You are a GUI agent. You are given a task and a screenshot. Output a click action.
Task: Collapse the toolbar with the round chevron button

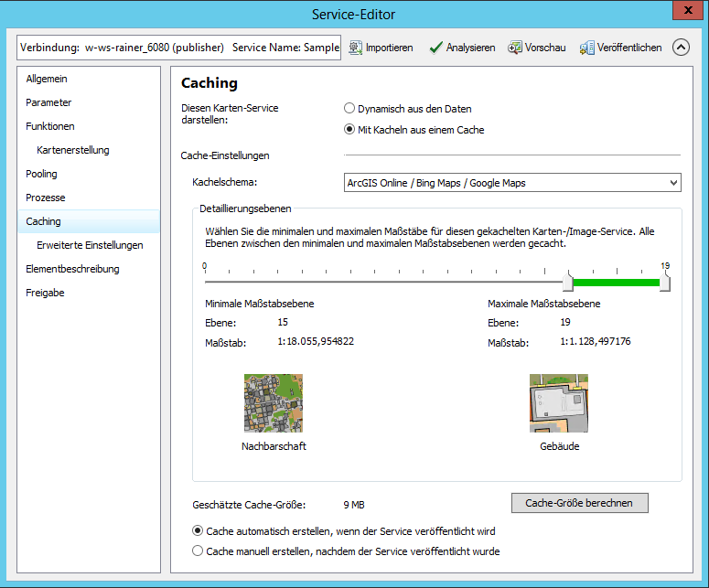681,47
